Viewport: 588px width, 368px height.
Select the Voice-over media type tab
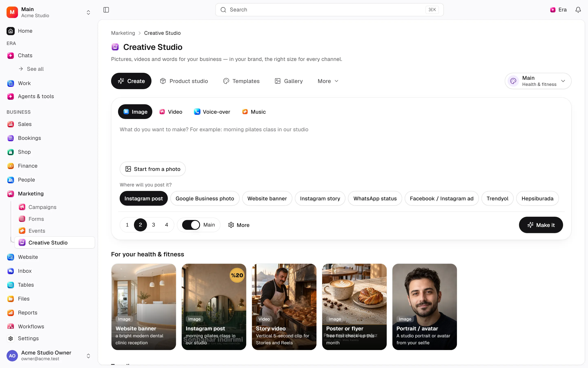212,112
